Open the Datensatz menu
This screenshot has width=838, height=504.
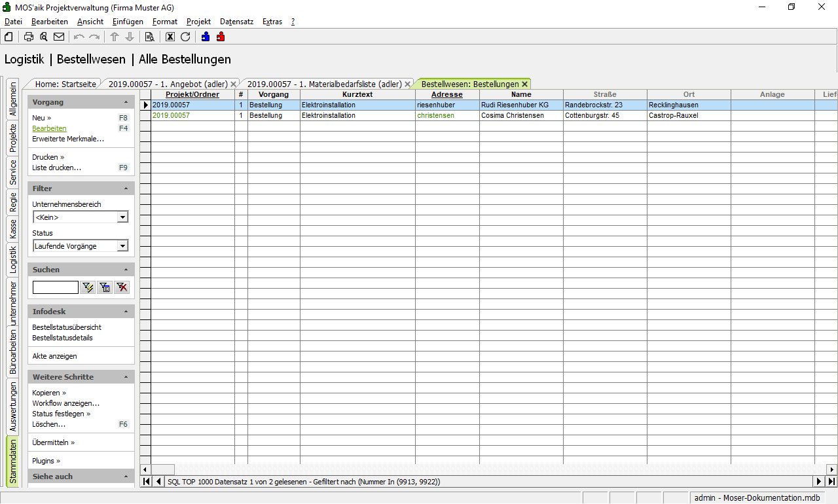coord(236,22)
